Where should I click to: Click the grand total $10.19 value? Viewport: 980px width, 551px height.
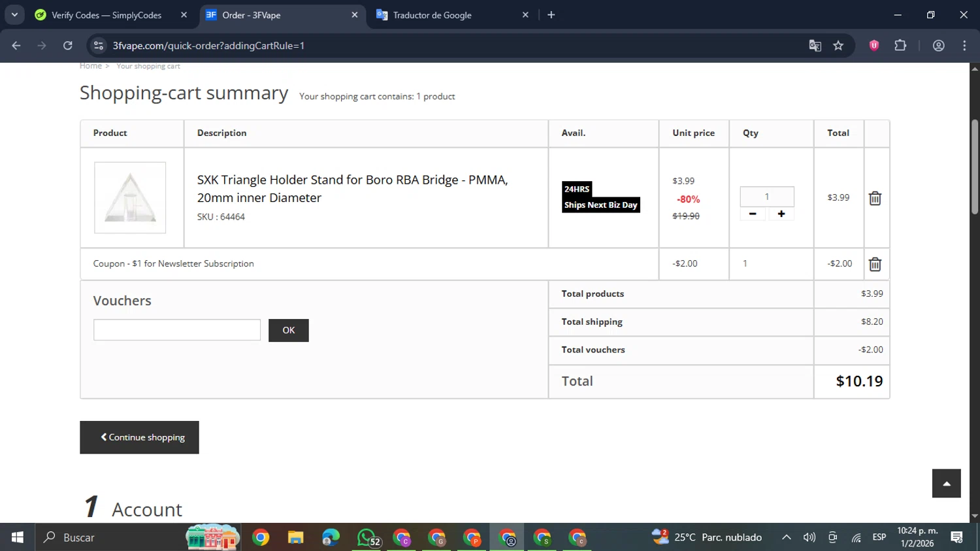859,381
